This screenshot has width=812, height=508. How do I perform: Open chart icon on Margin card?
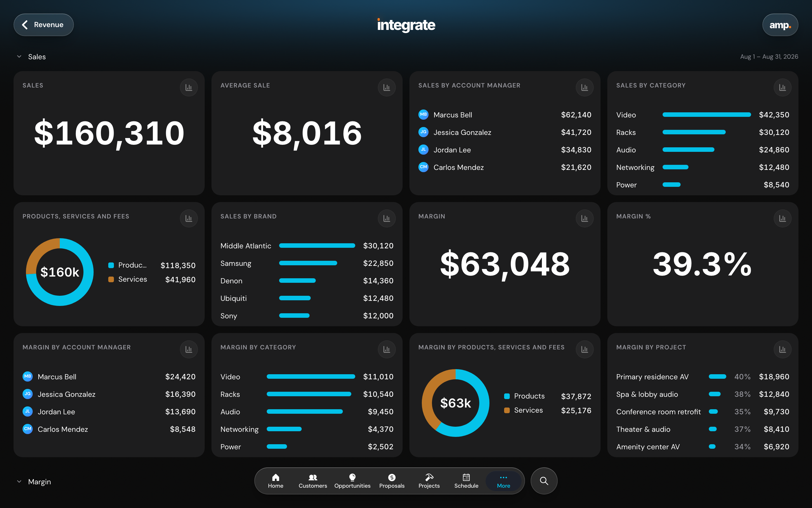584,219
